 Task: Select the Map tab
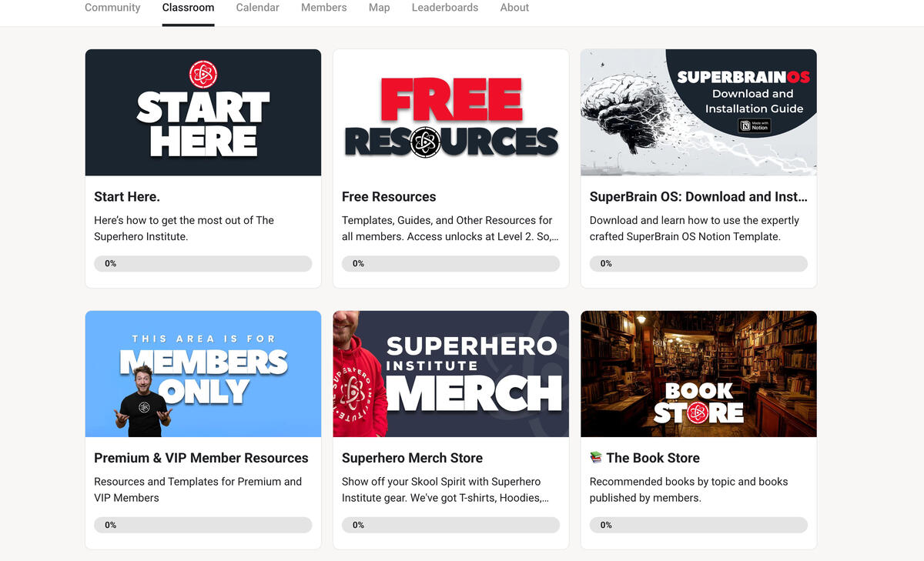[x=379, y=8]
